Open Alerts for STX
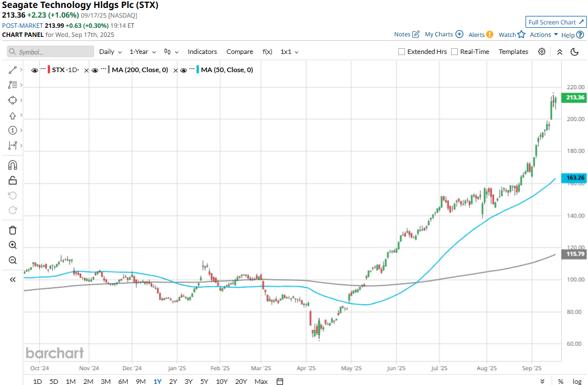Viewport: 588px width, 385px height. 481,35
